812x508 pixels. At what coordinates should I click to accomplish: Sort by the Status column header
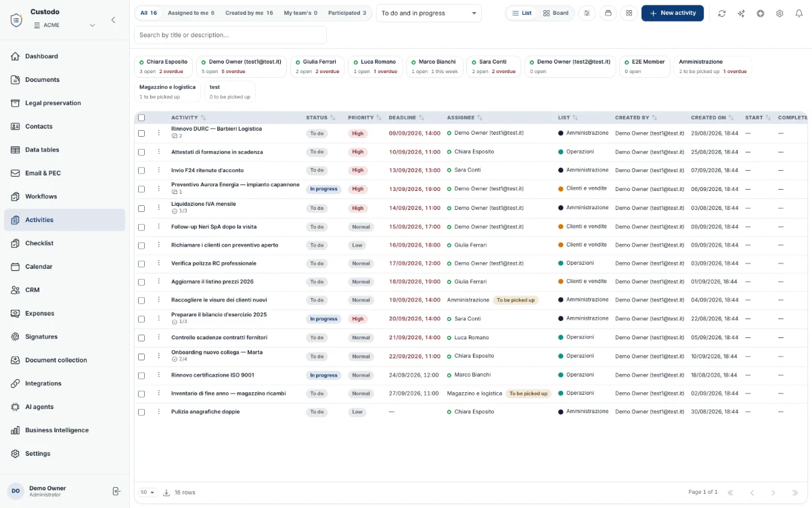tap(321, 118)
